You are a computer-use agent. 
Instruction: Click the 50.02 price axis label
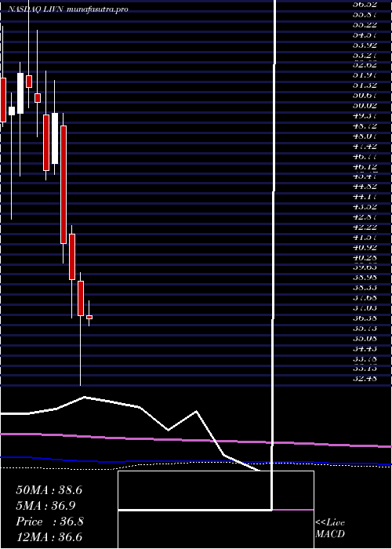point(365,105)
